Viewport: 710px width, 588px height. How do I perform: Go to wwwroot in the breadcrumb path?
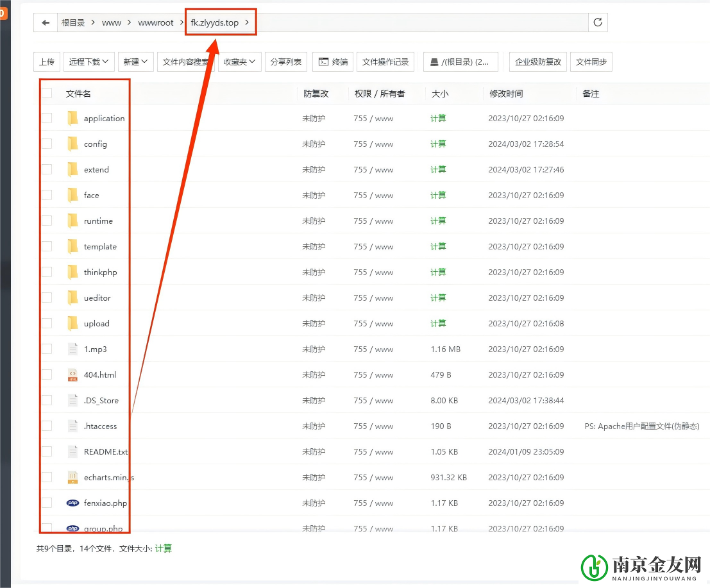[156, 22]
